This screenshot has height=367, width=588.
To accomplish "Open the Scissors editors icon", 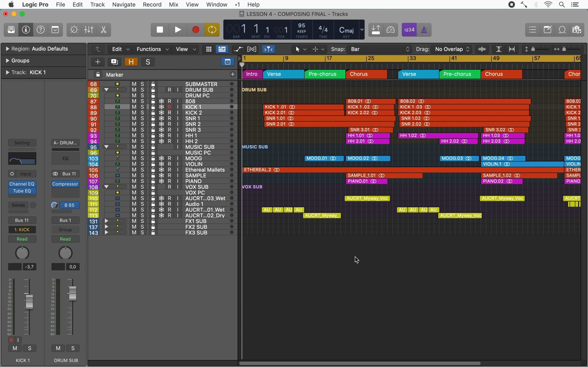I will [104, 30].
